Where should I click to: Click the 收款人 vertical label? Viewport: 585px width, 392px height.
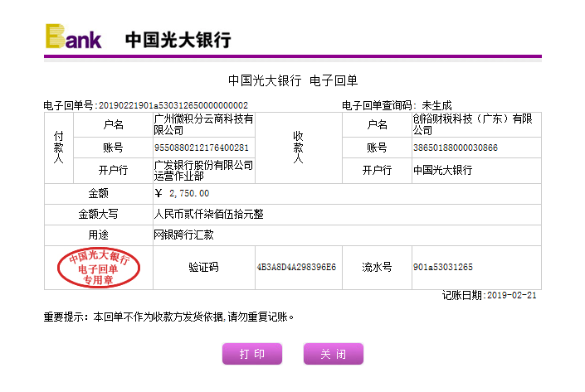pyautogui.click(x=298, y=148)
